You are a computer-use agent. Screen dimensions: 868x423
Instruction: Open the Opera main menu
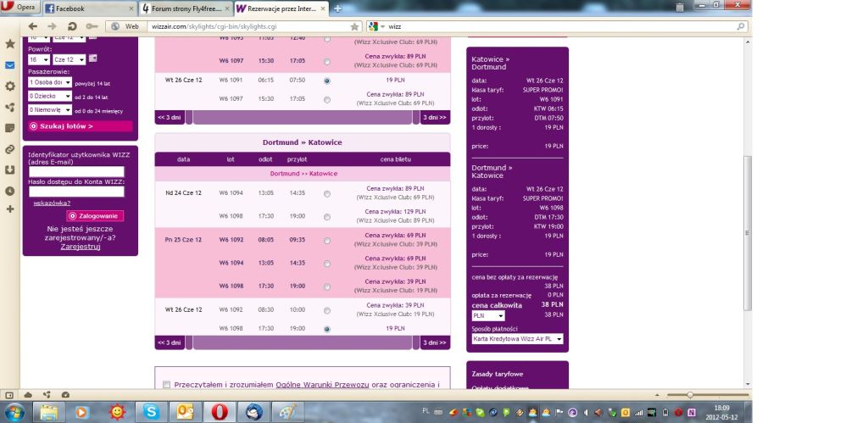tap(19, 7)
